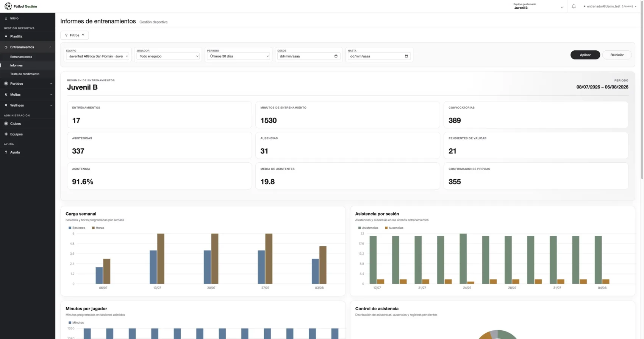Screen dimensions: 644x339
Task: Click the Pendientes de validar value 21
Action: pyautogui.click(x=452, y=151)
